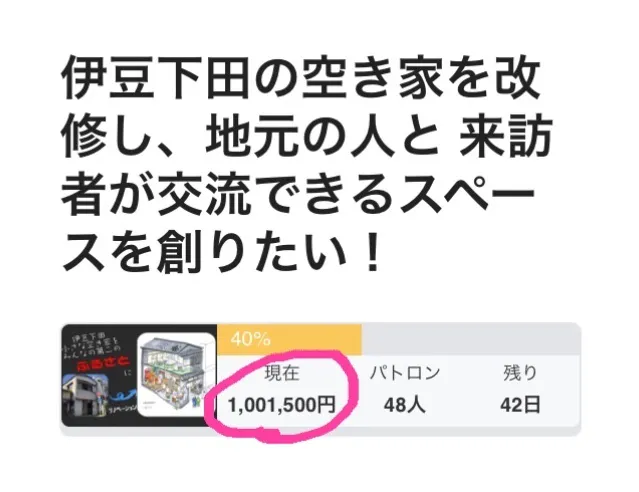
Task: Click the blue arrow in the banner
Action: (121, 394)
